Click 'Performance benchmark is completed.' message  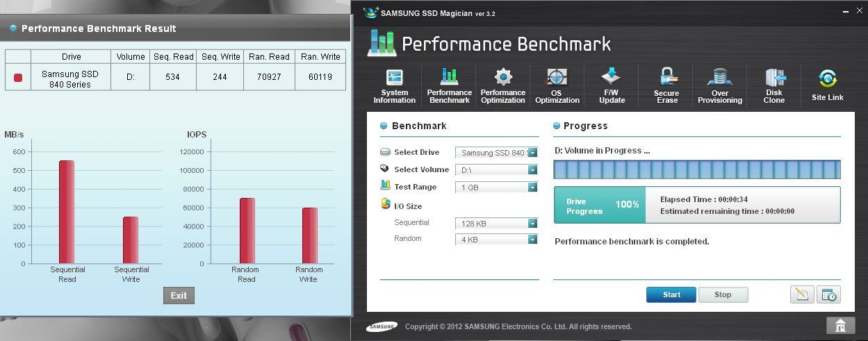(x=632, y=242)
